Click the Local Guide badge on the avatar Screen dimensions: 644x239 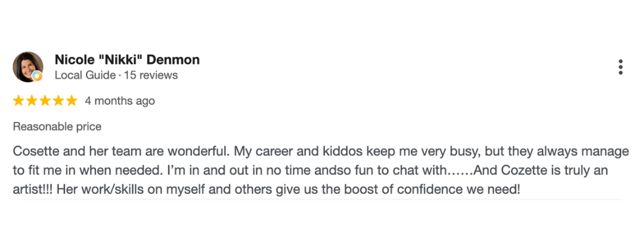[x=37, y=76]
